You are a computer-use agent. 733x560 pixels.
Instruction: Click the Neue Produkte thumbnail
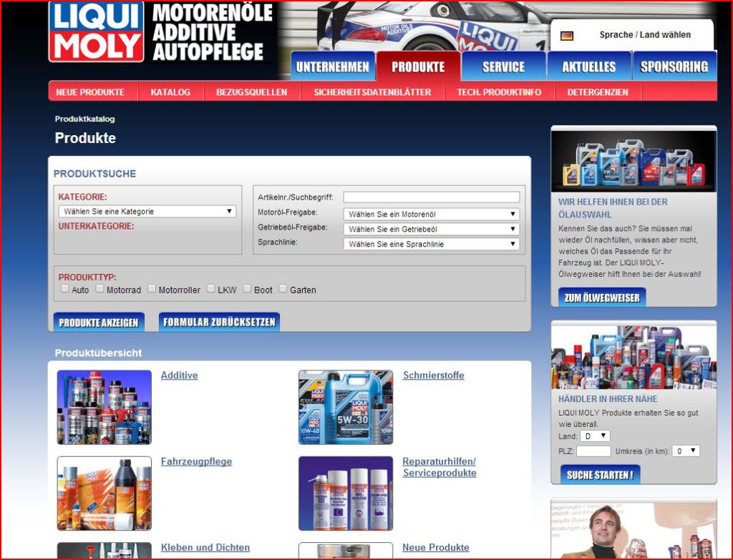pos(346,551)
